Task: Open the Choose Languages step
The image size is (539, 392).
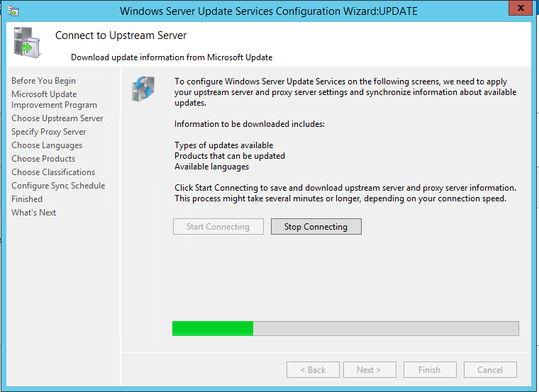Action: pyautogui.click(x=47, y=145)
